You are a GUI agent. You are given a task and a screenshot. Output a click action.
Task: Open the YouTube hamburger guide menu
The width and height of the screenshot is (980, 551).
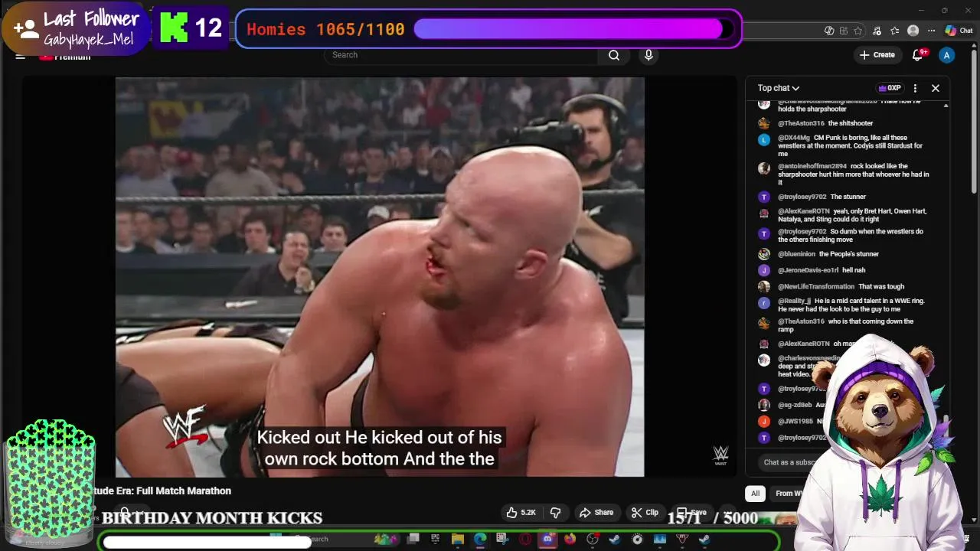tap(21, 56)
